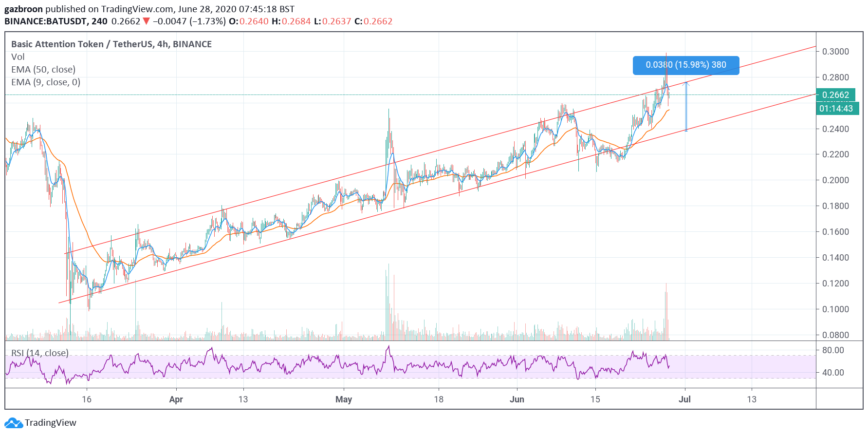Click the 0.0800 price axis label

click(835, 335)
